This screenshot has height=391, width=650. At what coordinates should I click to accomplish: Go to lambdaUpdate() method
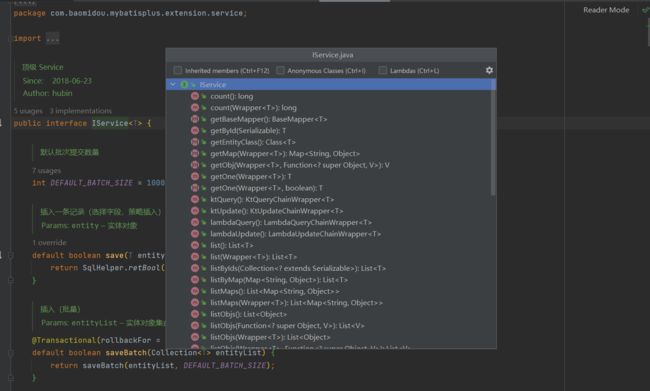coord(296,234)
